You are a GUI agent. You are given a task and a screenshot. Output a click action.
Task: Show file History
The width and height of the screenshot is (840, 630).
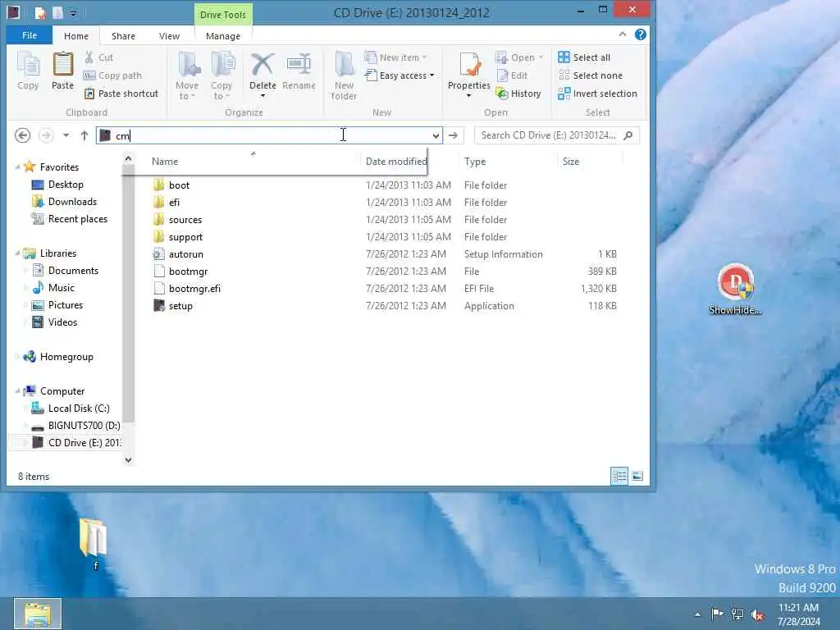click(x=518, y=94)
